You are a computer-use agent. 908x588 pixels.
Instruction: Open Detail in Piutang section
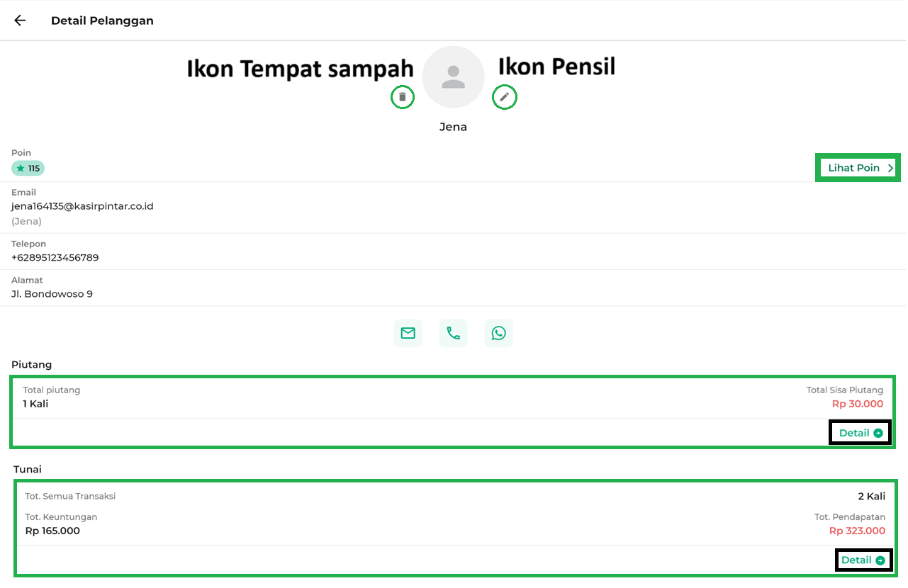pyautogui.click(x=854, y=433)
